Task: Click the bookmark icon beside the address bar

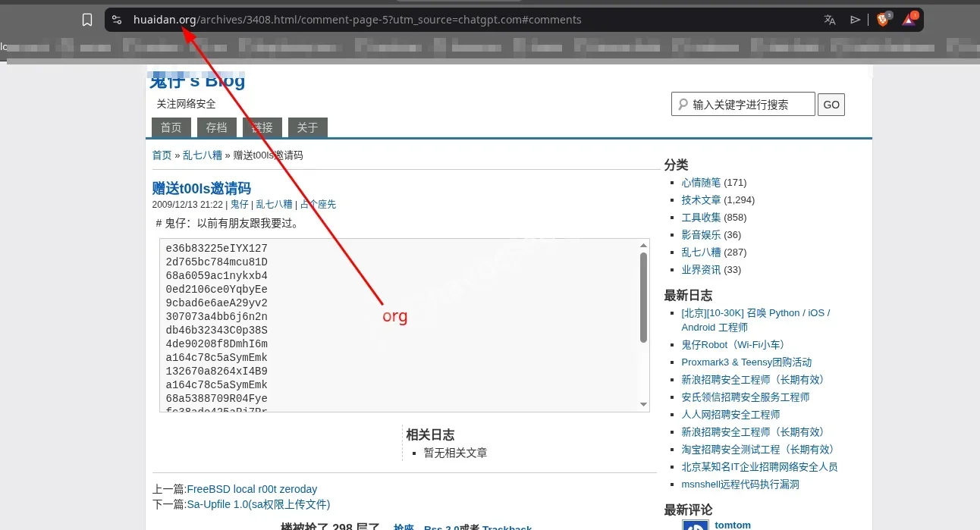Action: click(87, 20)
